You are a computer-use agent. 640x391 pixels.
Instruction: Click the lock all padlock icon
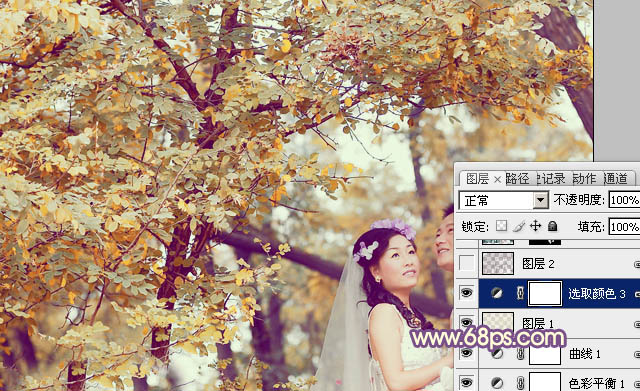552,226
